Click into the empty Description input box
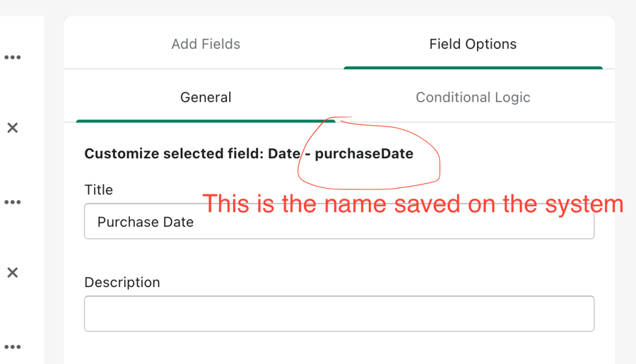Image resolution: width=636 pixels, height=364 pixels. point(339,314)
